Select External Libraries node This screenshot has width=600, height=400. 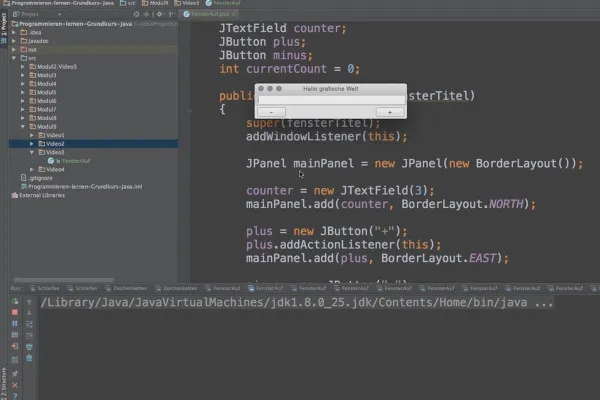point(38,195)
